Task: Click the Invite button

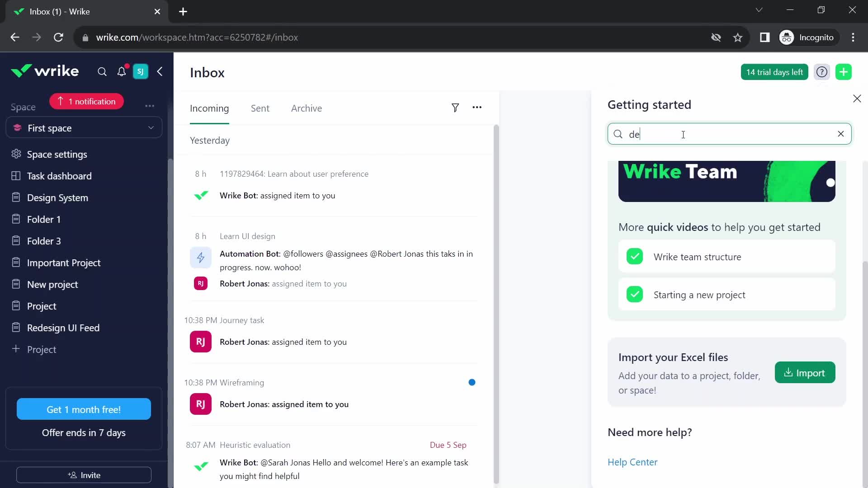Action: [84, 475]
